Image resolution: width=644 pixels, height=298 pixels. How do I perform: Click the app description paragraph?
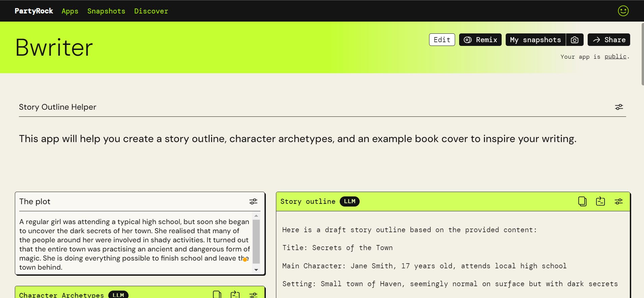tap(298, 139)
